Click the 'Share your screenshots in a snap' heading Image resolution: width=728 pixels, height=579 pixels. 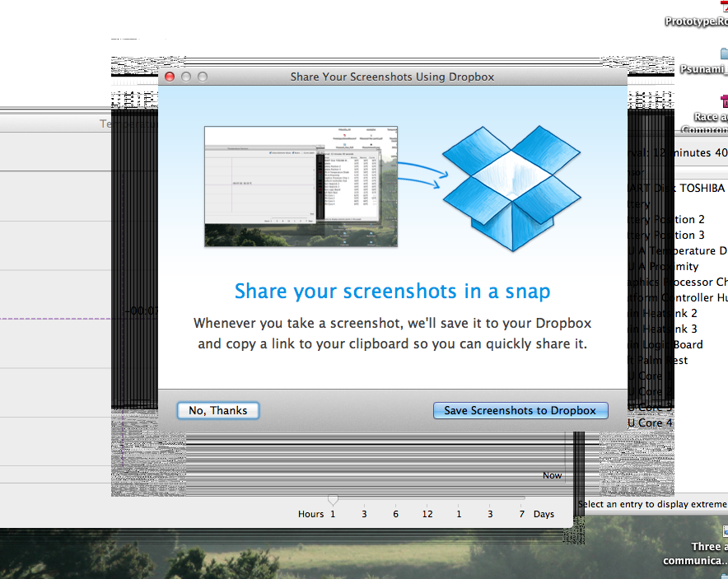point(392,292)
